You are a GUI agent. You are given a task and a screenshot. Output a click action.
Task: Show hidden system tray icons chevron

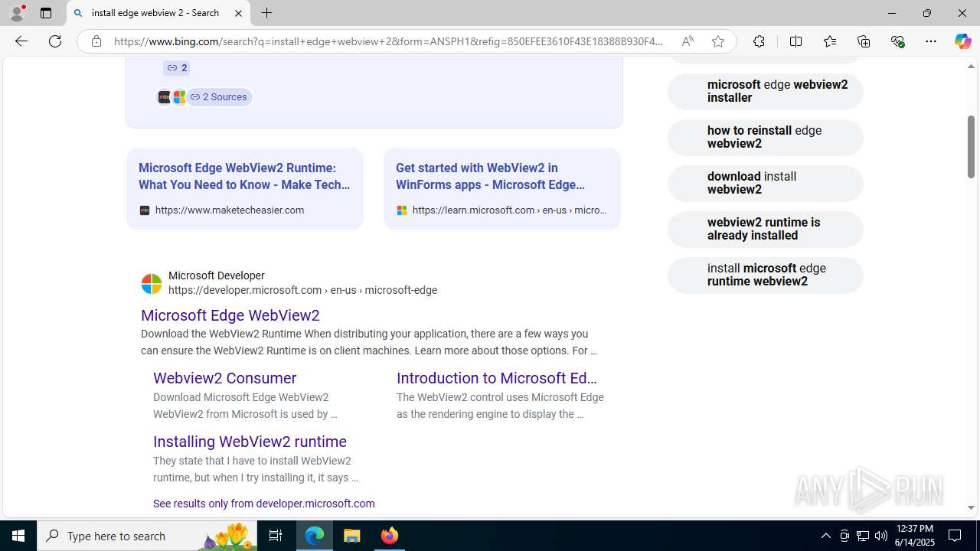coord(825,536)
